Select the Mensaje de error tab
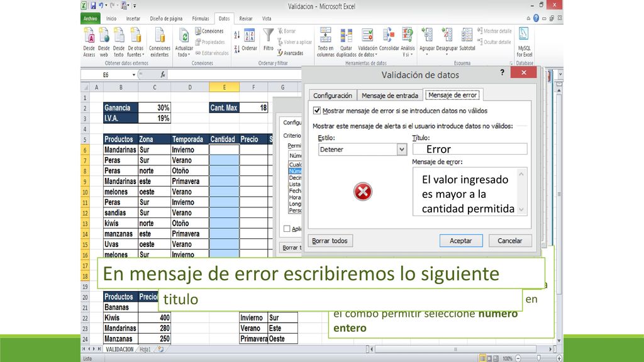This screenshot has height=362, width=644. (453, 95)
